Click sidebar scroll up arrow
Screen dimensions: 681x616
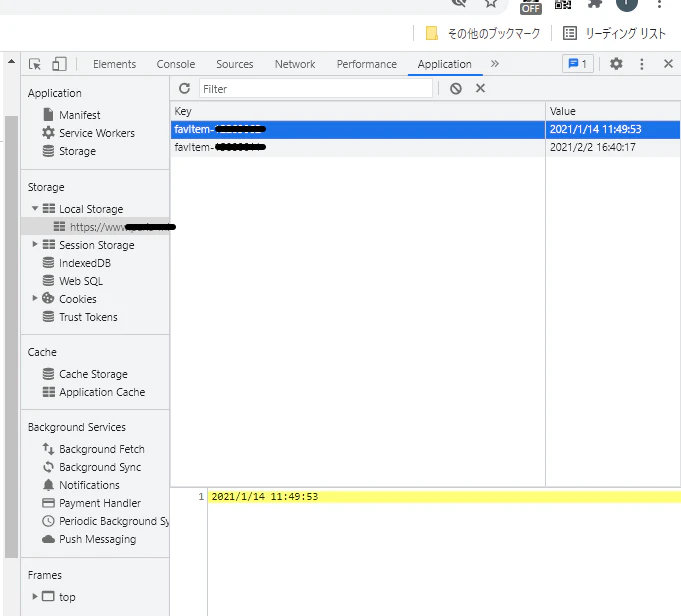pyautogui.click(x=12, y=62)
